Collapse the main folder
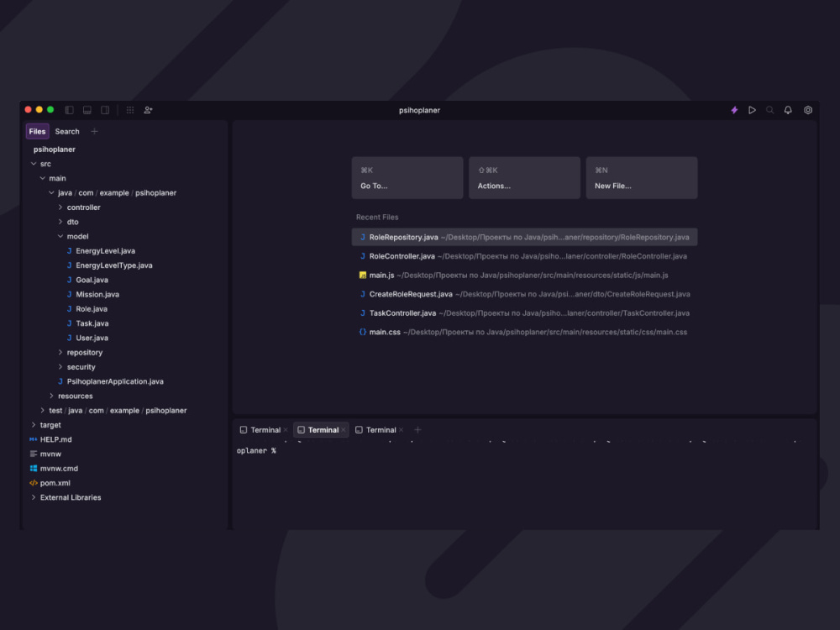This screenshot has height=630, width=840. tap(43, 178)
